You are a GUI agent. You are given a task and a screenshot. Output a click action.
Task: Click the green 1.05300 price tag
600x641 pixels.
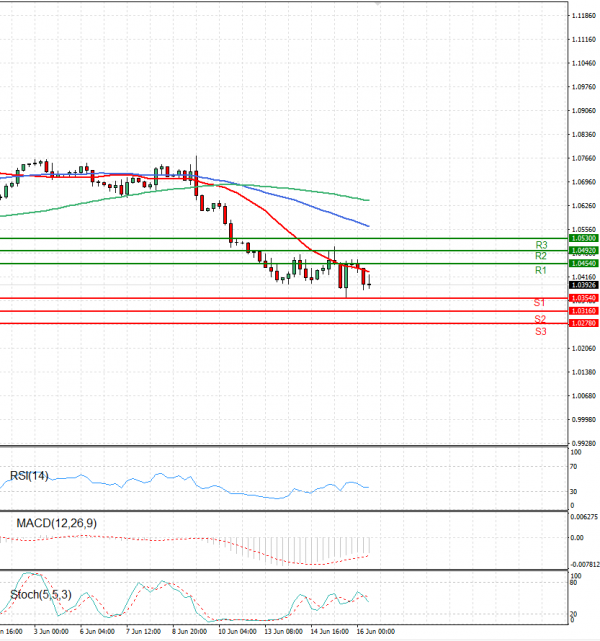[x=584, y=238]
